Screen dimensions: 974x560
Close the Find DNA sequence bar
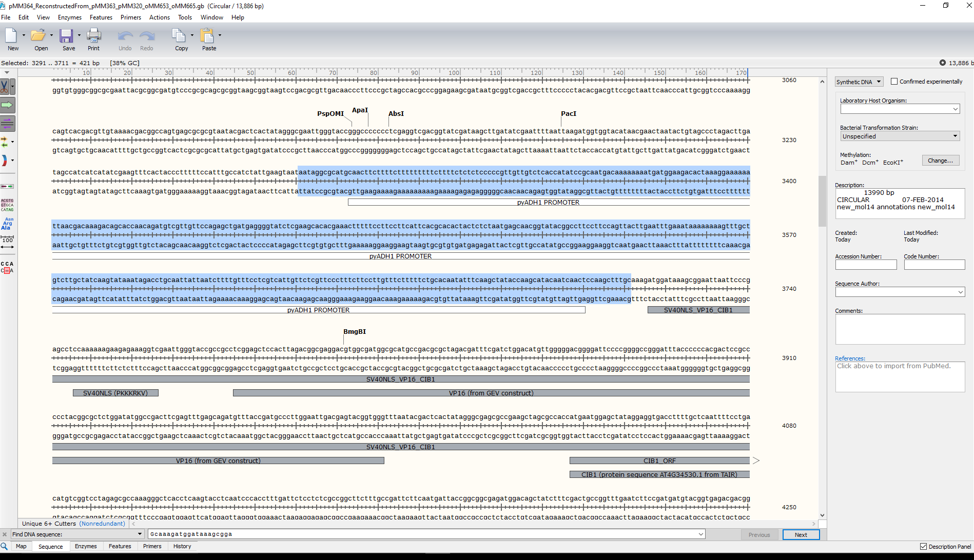[x=5, y=534]
